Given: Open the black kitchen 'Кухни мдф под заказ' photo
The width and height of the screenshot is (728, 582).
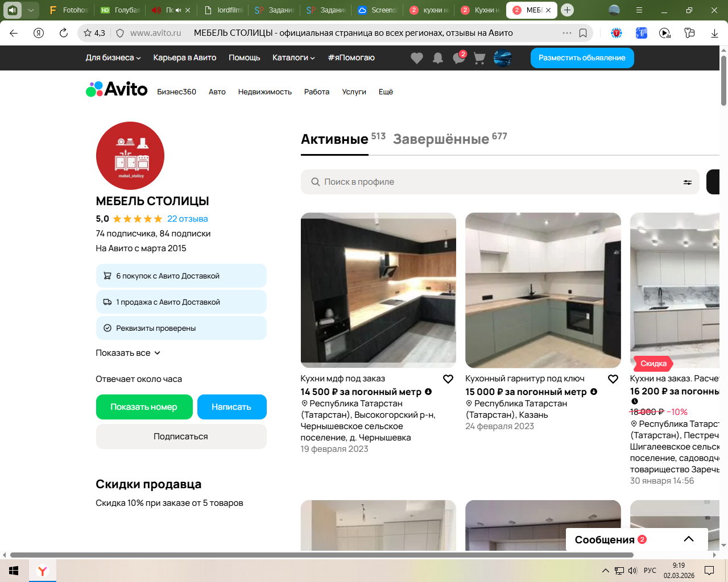Looking at the screenshot, I should 378,290.
